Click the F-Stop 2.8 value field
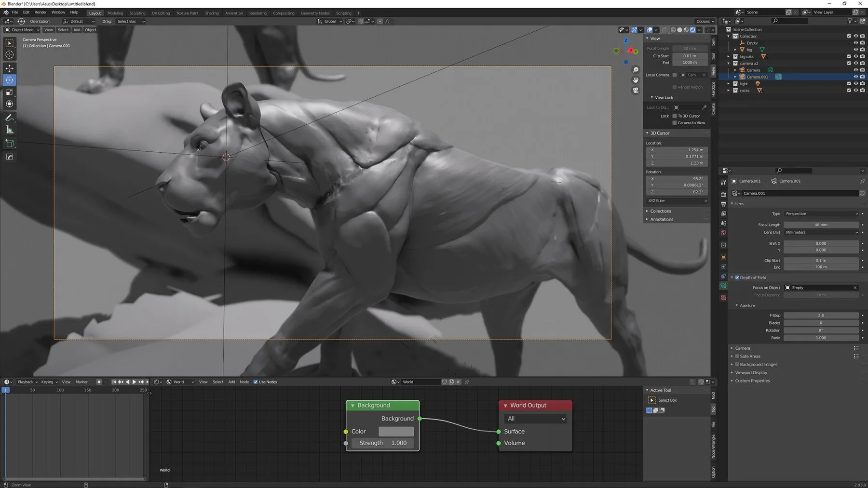The image size is (868, 488). (x=821, y=316)
